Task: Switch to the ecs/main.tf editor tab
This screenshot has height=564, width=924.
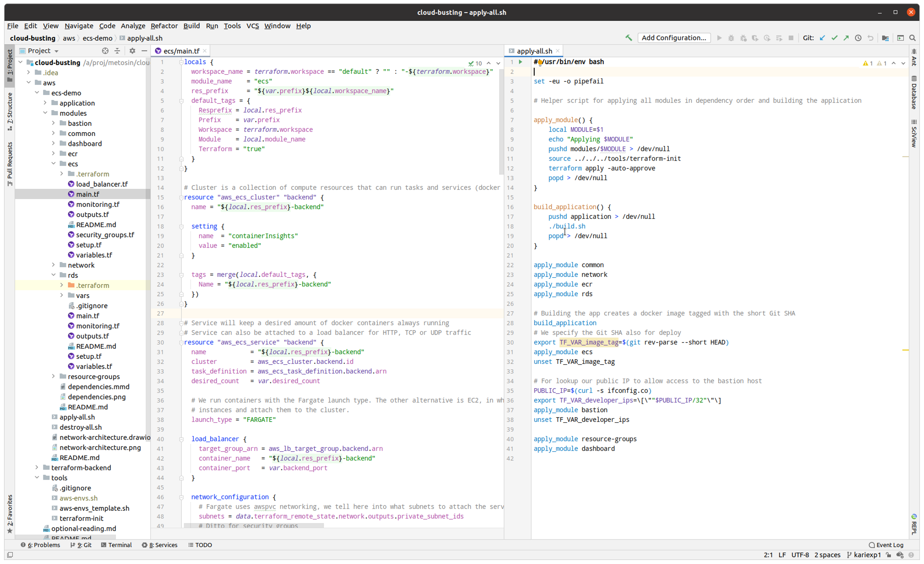Action: 181,51
